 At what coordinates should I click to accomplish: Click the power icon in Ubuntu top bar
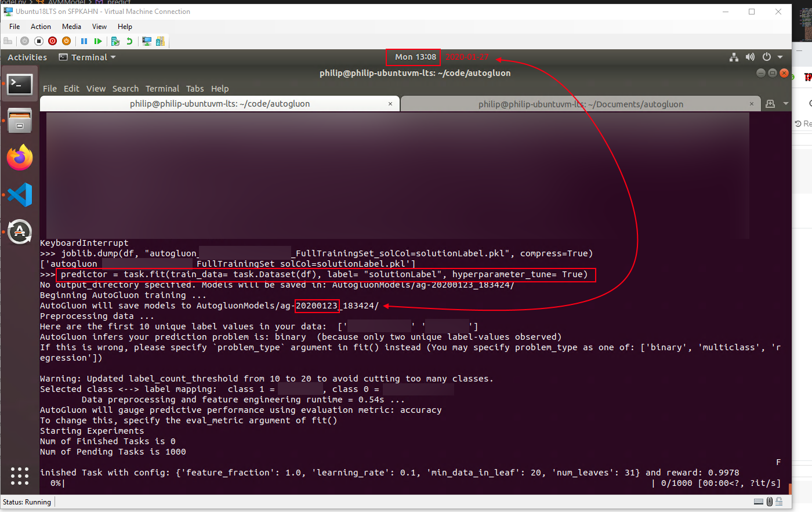point(767,57)
